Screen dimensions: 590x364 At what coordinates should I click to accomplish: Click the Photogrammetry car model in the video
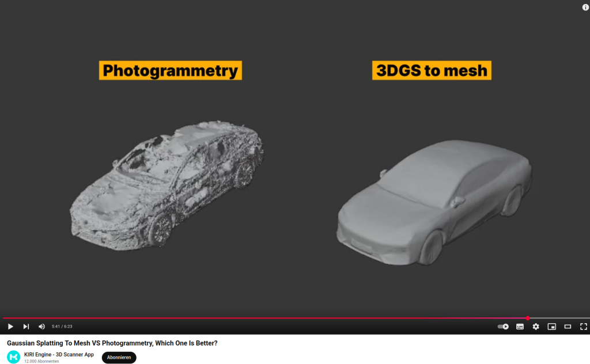point(167,184)
